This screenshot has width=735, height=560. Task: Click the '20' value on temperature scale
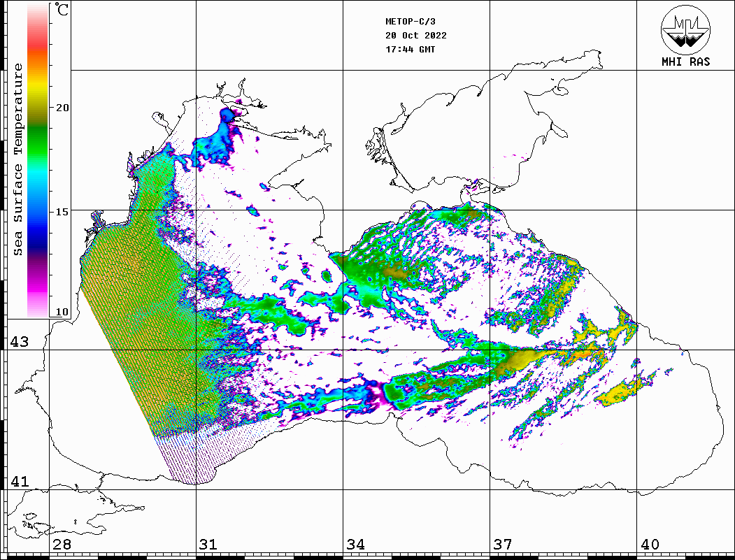[62, 108]
